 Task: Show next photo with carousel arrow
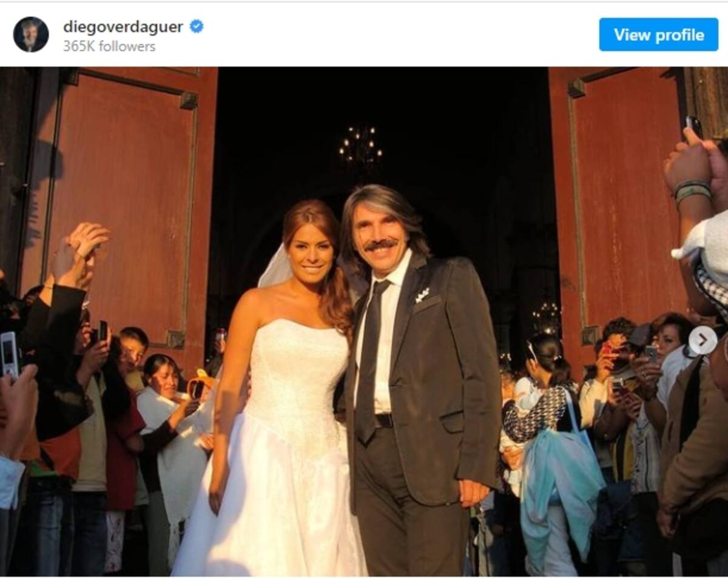pos(703,341)
